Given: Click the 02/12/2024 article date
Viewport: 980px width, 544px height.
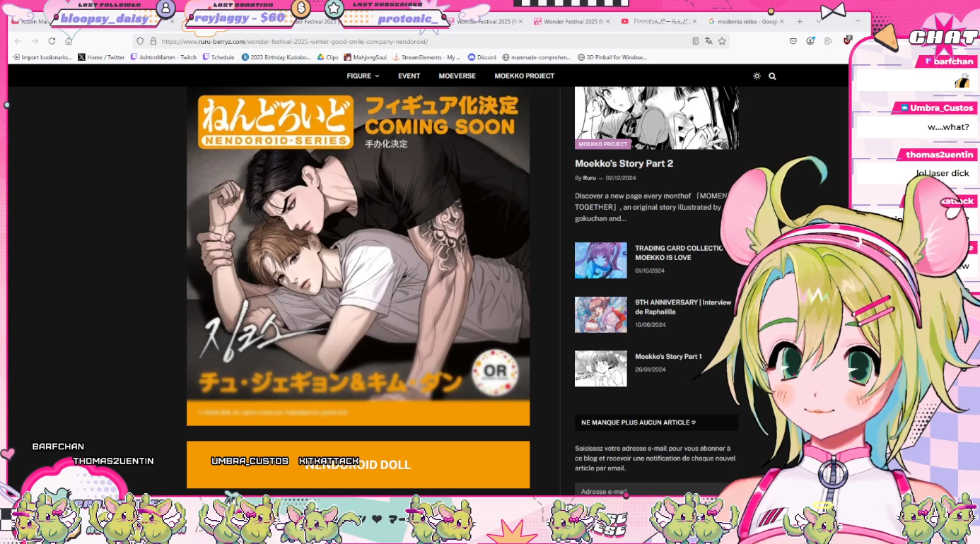Looking at the screenshot, I should click(621, 178).
